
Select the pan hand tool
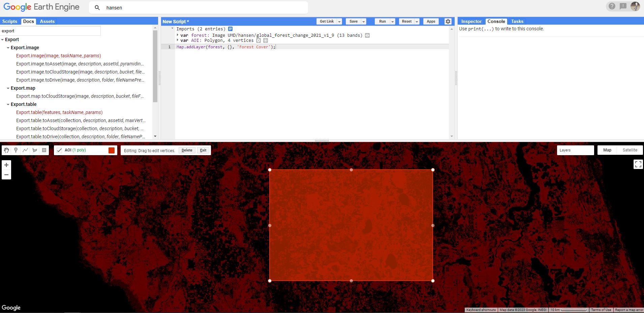coord(6,150)
